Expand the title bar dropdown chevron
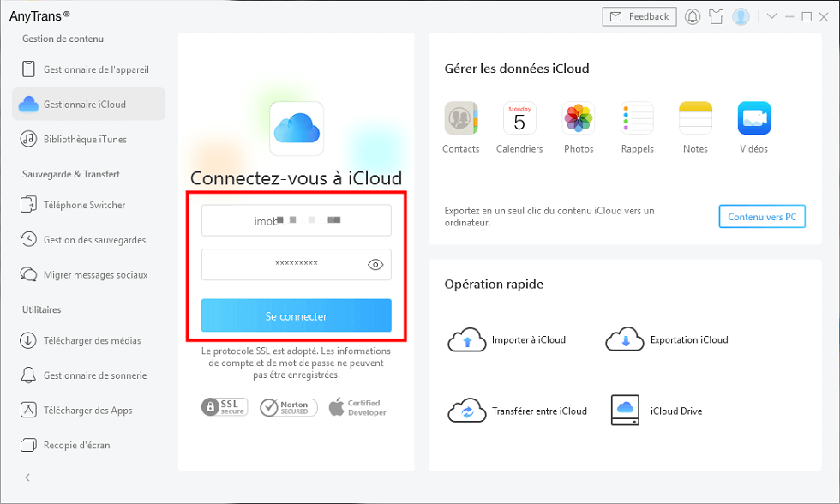Viewport: 840px width, 504px height. pyautogui.click(x=771, y=16)
